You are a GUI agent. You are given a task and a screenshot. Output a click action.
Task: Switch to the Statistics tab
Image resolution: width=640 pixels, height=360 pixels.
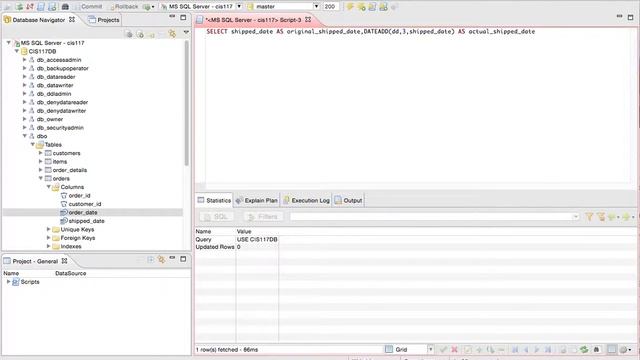[214, 200]
